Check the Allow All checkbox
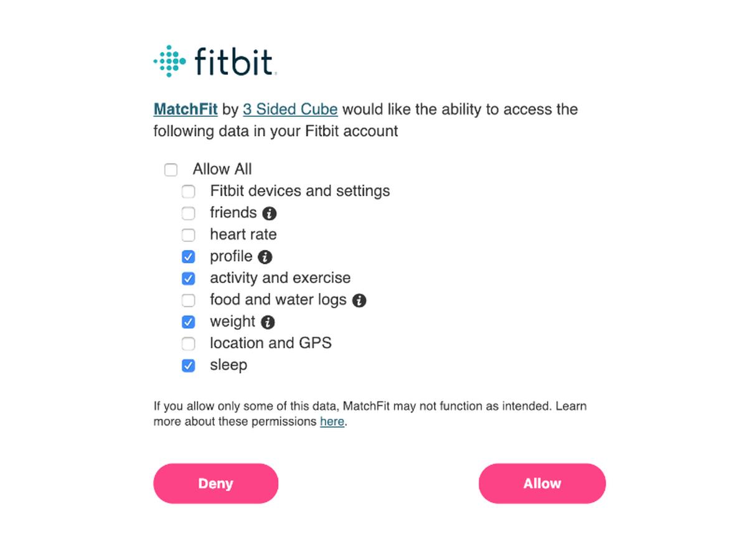 coord(171,170)
